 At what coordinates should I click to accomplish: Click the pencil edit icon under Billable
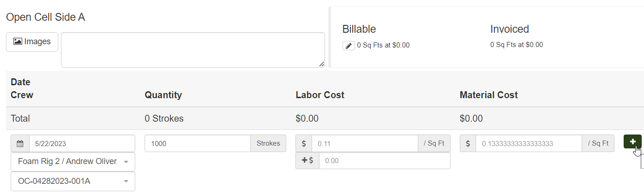coord(349,46)
